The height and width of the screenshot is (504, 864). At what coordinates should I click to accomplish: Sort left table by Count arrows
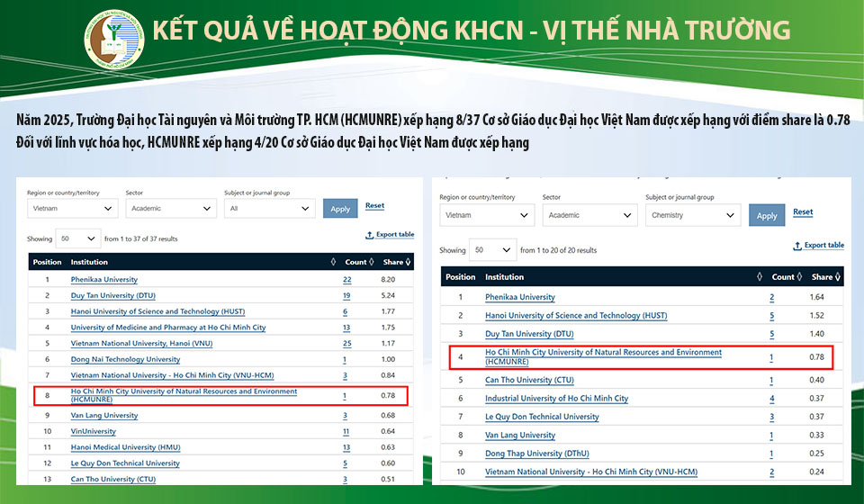[x=373, y=262]
